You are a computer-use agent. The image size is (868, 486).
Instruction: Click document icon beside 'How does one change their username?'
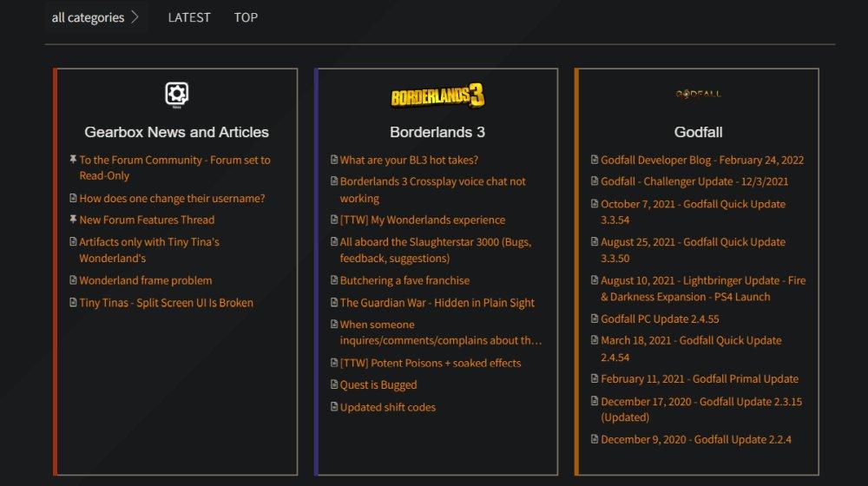click(73, 198)
